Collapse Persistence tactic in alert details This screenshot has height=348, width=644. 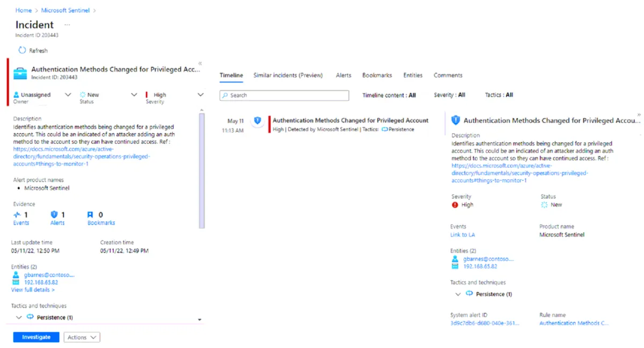458,294
